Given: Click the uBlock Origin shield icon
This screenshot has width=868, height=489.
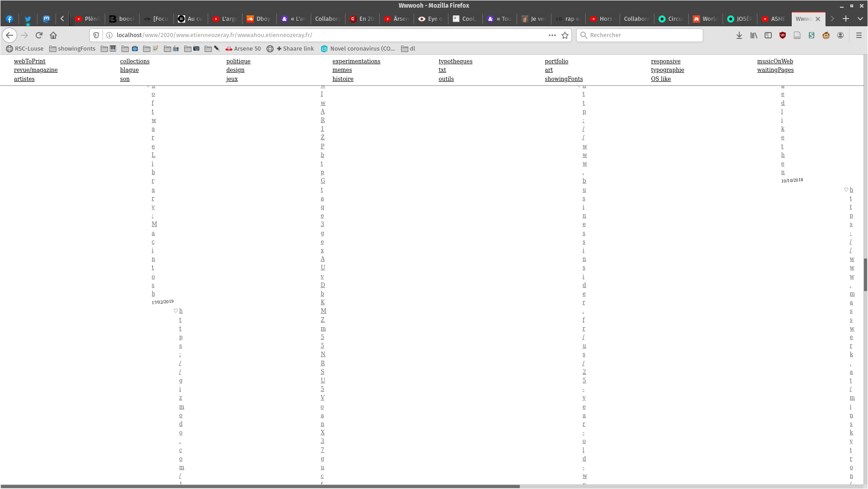Looking at the screenshot, I should click(x=783, y=35).
